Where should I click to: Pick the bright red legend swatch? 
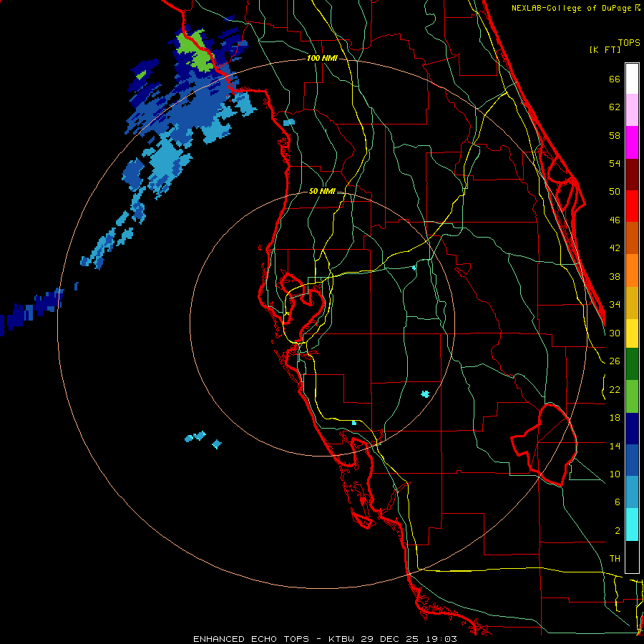(x=632, y=207)
